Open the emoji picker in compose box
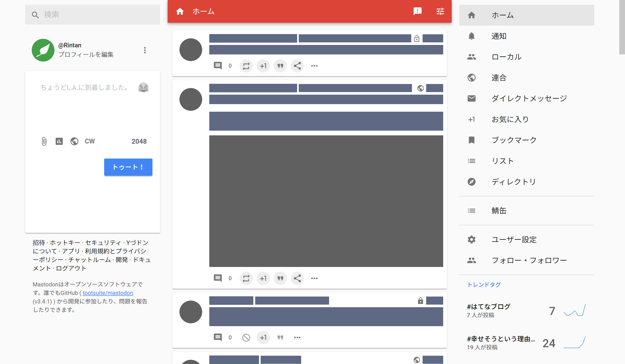Screen dimensions: 625x364 pyautogui.click(x=143, y=88)
